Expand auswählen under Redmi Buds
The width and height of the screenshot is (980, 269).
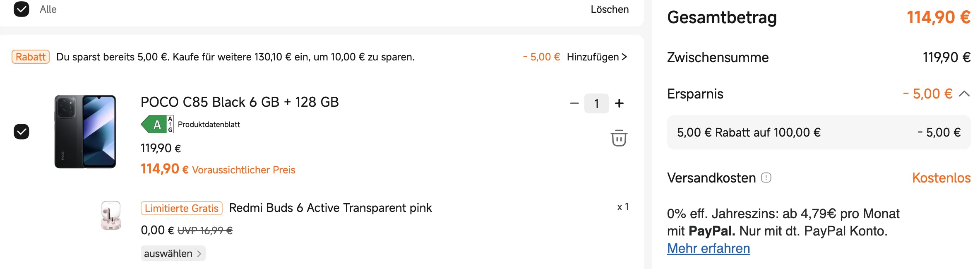[173, 253]
